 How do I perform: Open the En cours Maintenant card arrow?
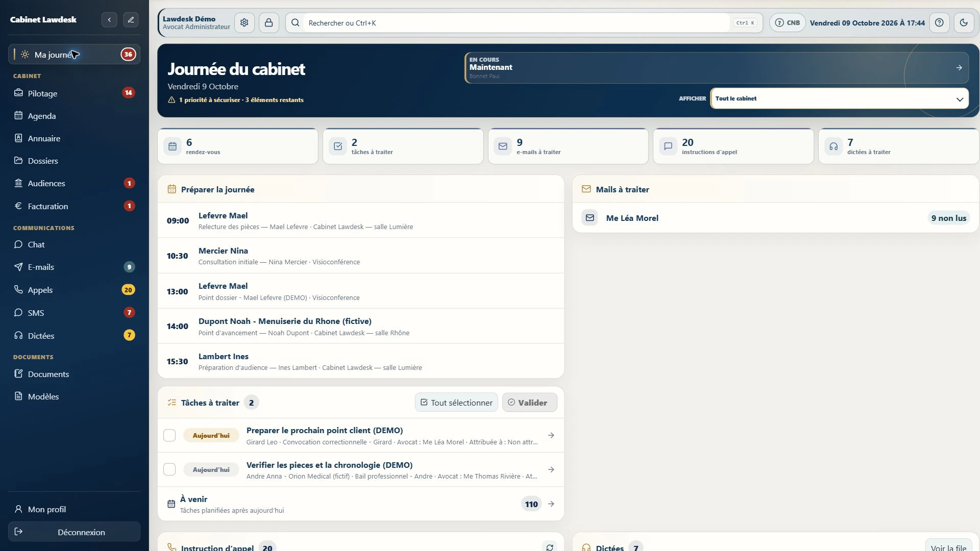click(x=959, y=67)
